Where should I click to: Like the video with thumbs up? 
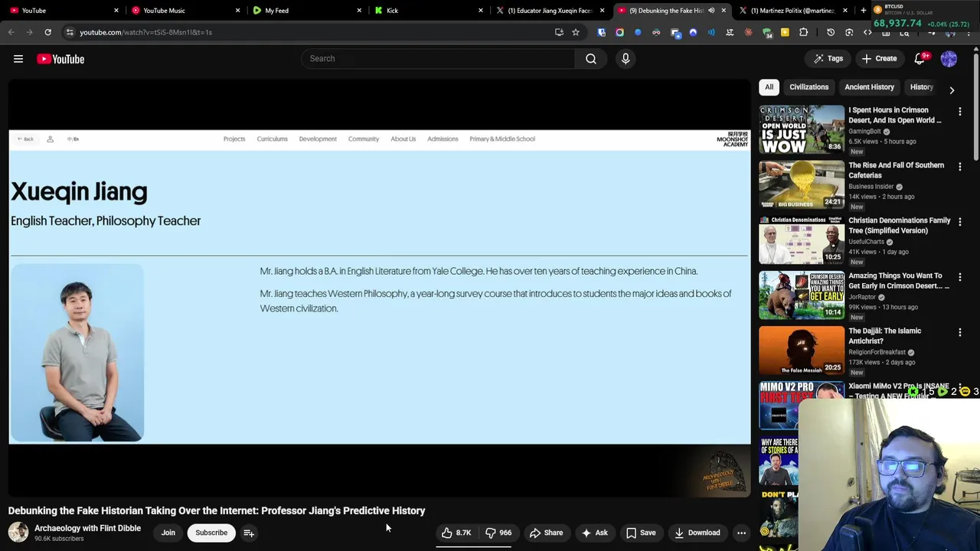pos(456,533)
